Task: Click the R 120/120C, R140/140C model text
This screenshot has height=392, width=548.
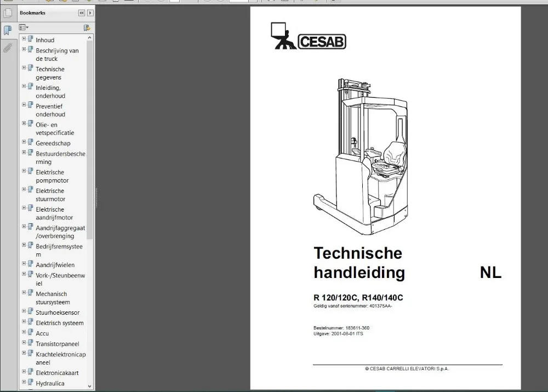Action: 358,298
